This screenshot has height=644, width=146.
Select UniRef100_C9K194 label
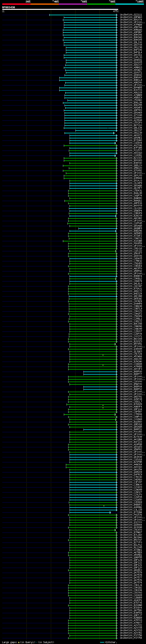tap(131, 590)
